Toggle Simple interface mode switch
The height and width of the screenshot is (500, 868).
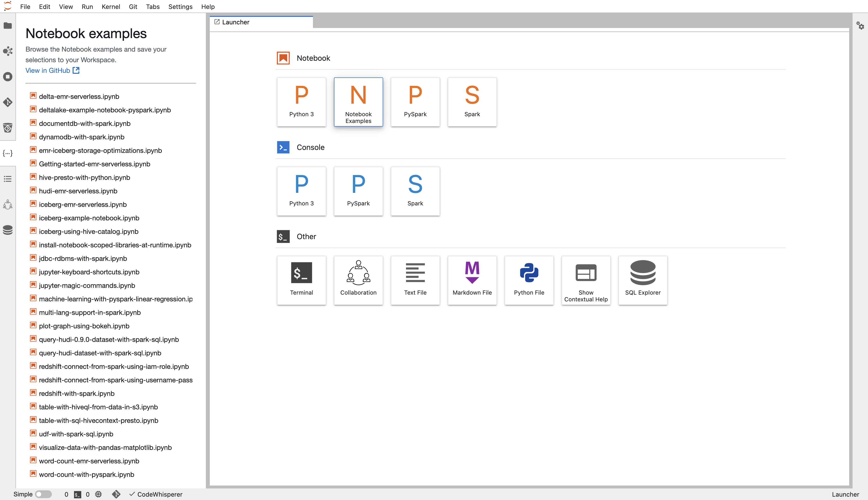tap(44, 494)
